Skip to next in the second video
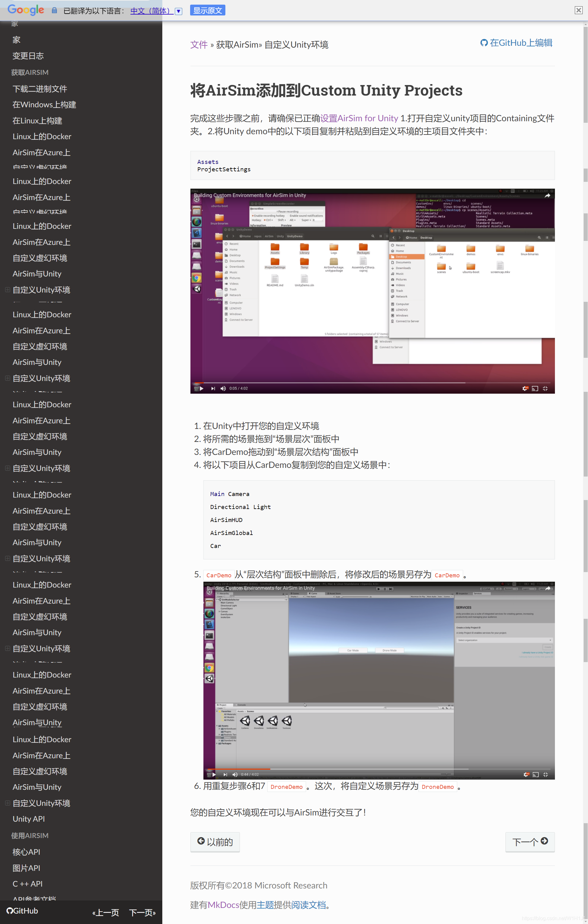Screen dimensions: 588x924 point(225,774)
